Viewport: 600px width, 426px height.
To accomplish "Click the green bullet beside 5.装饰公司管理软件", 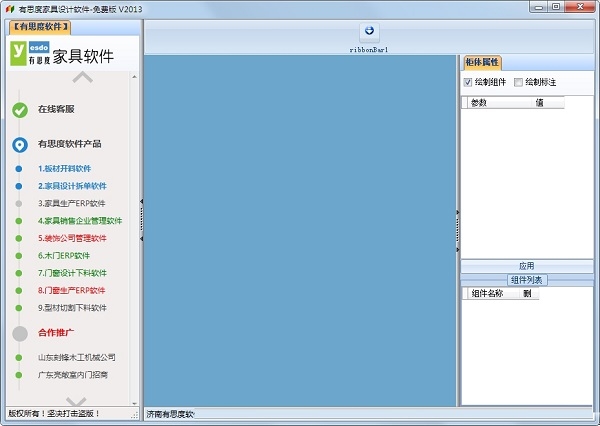I will (x=18, y=238).
